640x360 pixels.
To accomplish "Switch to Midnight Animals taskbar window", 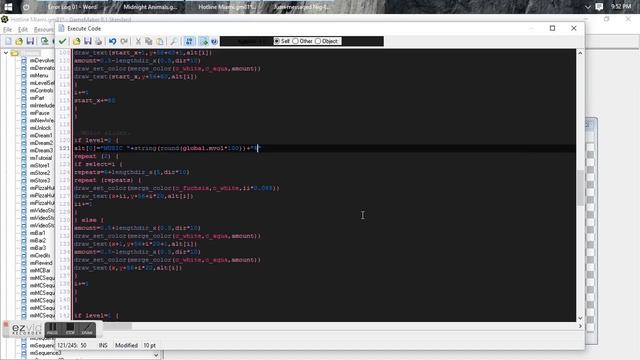I will click(x=149, y=7).
